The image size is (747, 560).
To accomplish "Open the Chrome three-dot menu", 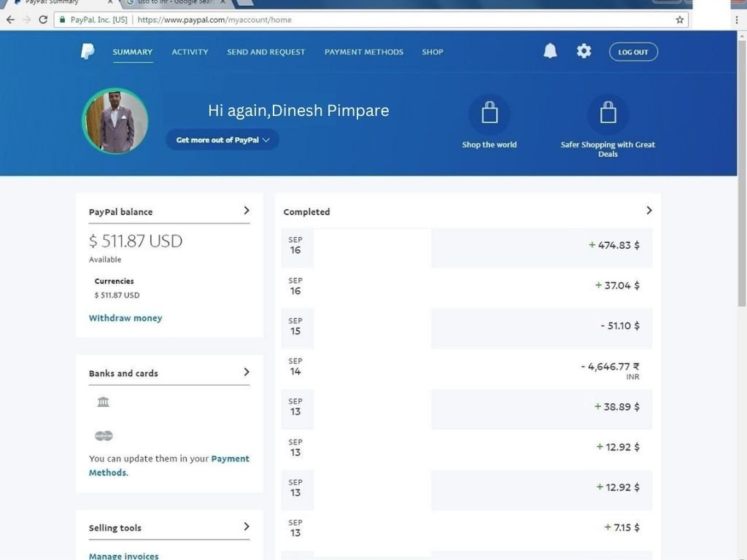I will [x=737, y=20].
